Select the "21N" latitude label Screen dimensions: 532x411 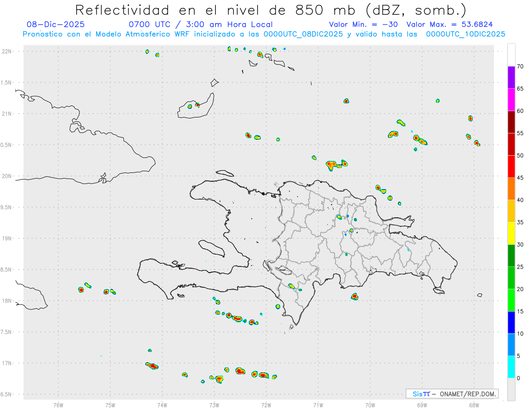[7, 114]
